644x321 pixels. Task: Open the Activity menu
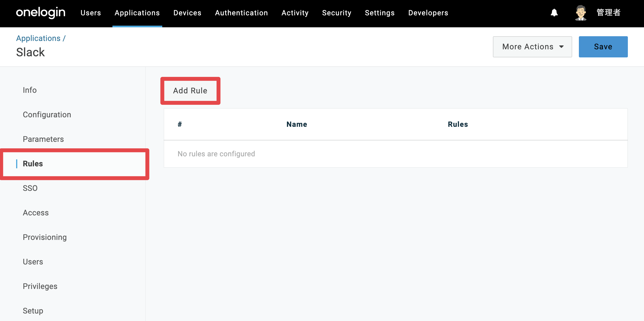click(x=295, y=13)
